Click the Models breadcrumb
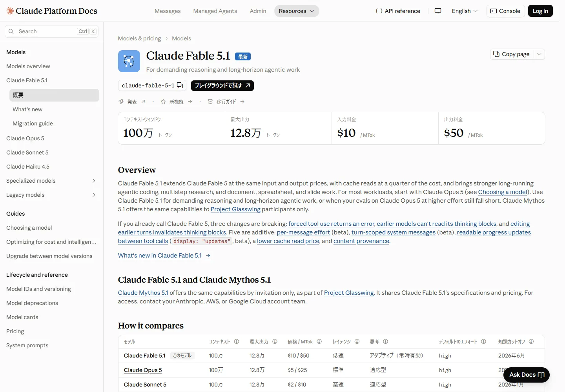This screenshot has height=392, width=565. click(x=181, y=38)
